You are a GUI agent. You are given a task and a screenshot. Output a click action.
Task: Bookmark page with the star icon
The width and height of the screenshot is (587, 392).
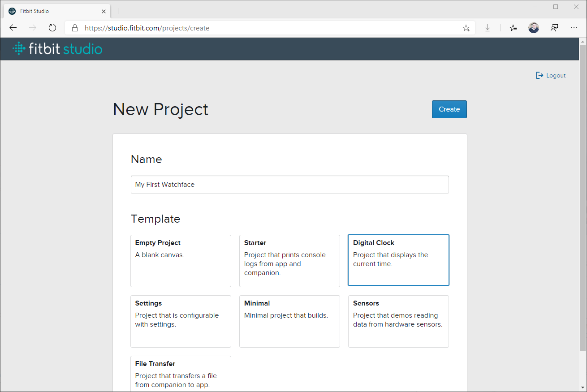[x=466, y=28]
